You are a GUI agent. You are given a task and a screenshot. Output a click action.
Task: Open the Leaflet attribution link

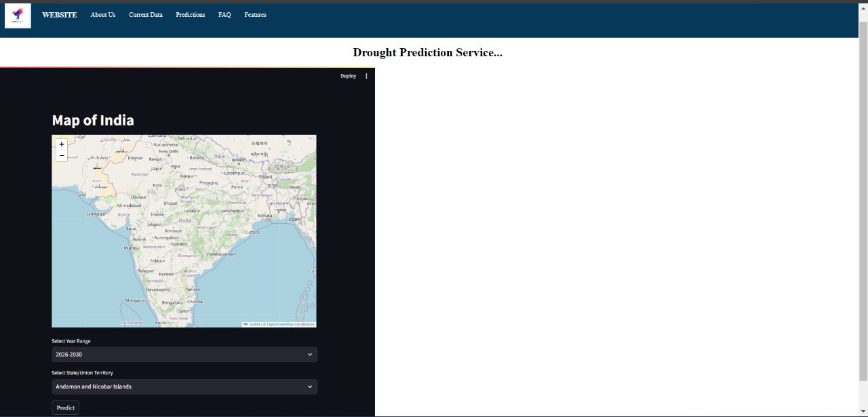(254, 324)
